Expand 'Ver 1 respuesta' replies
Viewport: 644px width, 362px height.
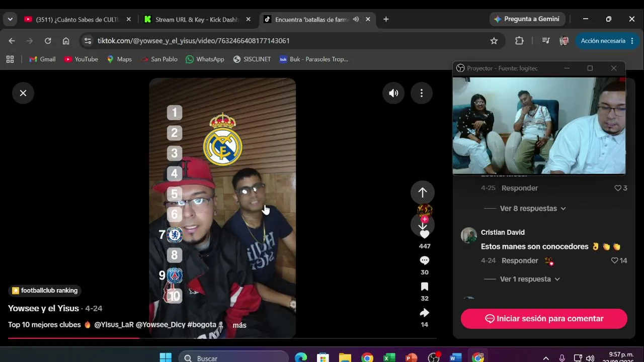tap(530, 279)
